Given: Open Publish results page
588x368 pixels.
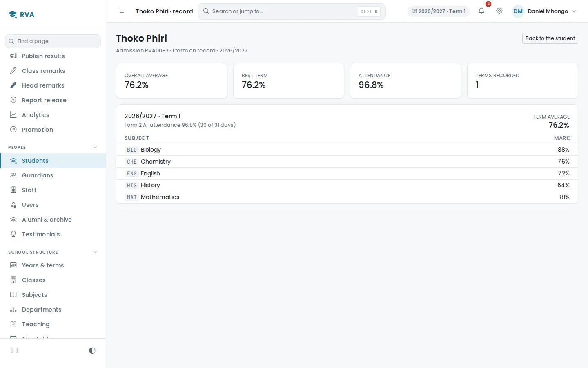Looking at the screenshot, I should tap(53, 56).
